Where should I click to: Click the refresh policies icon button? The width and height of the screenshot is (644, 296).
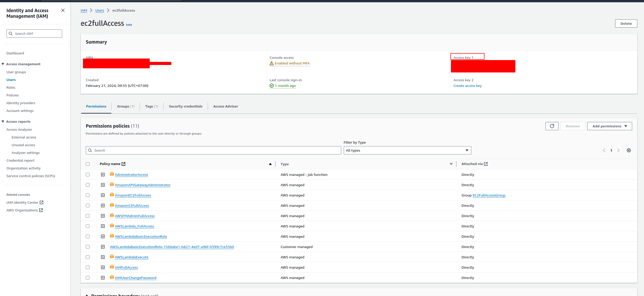pos(552,126)
